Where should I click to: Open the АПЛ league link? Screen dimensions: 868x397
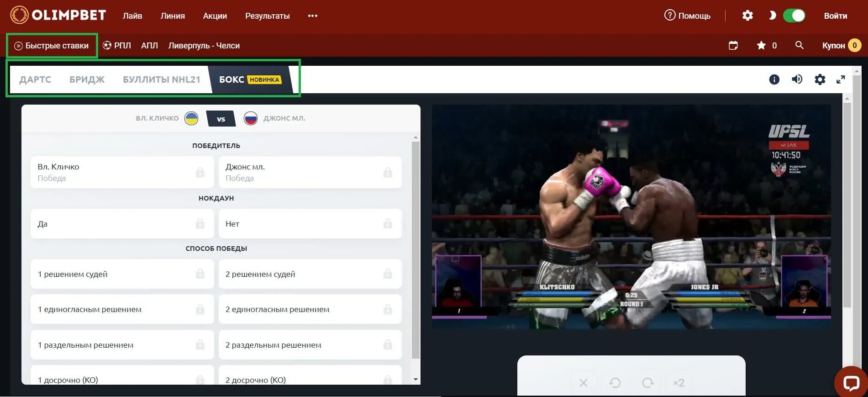coord(149,46)
